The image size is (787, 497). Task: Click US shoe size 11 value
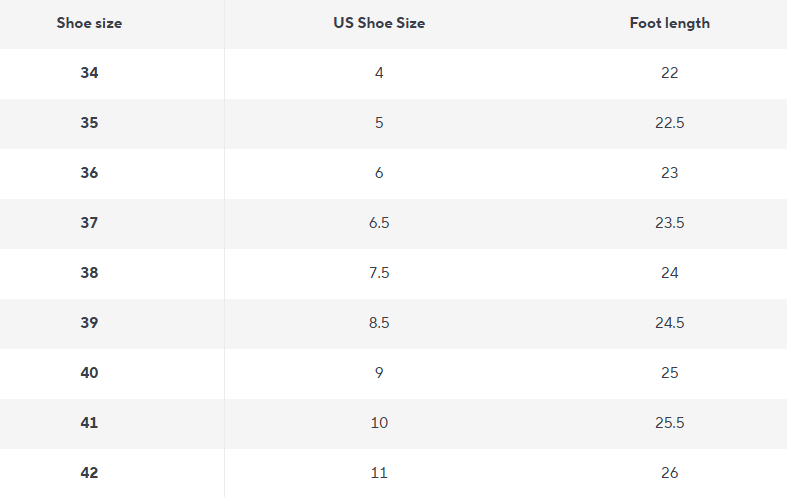[x=379, y=473]
